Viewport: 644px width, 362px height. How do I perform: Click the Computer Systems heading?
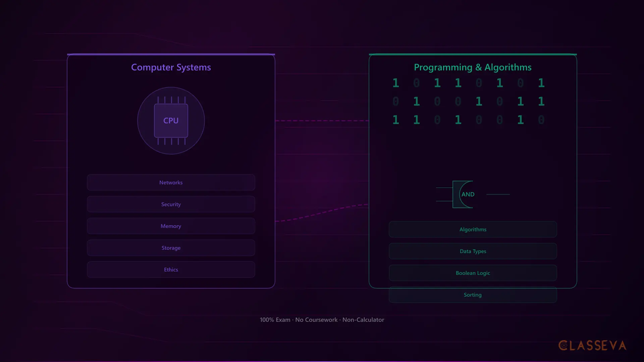coord(171,67)
